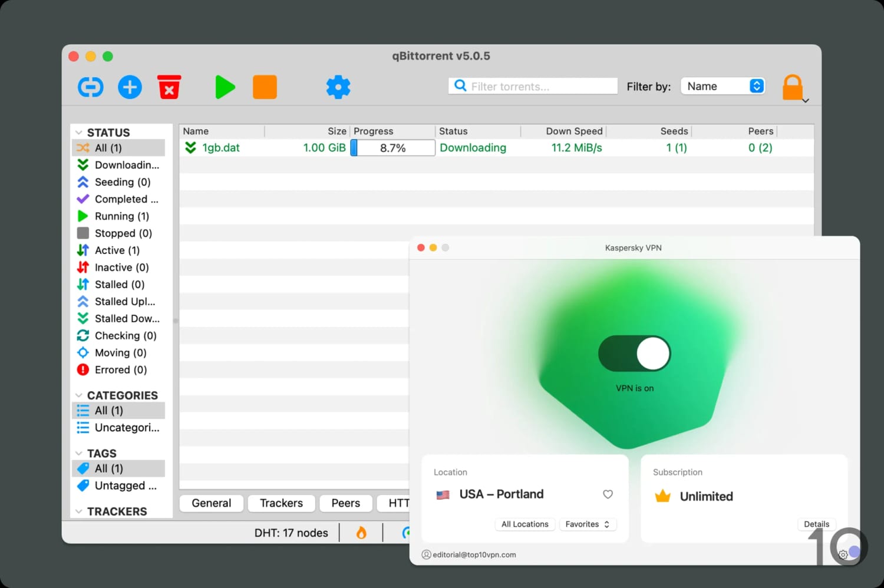Screen dimensions: 884x588
Task: Select All (1) under STATUS
Action: click(x=118, y=148)
